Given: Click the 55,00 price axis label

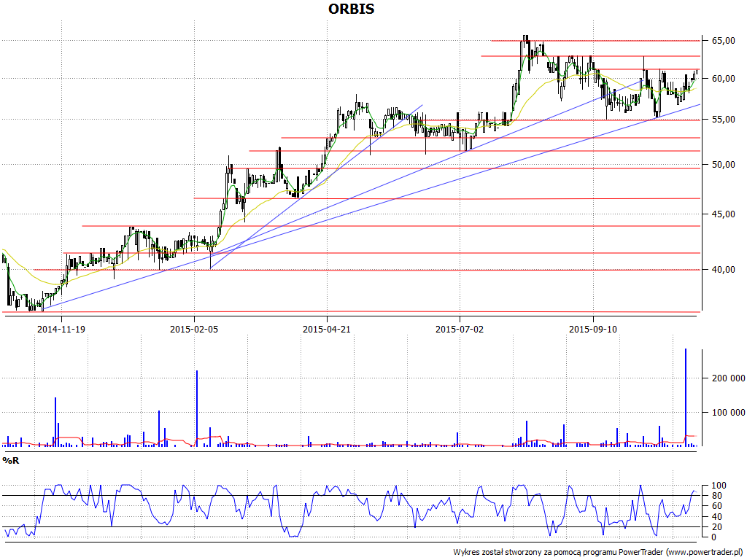Looking at the screenshot, I should (723, 120).
